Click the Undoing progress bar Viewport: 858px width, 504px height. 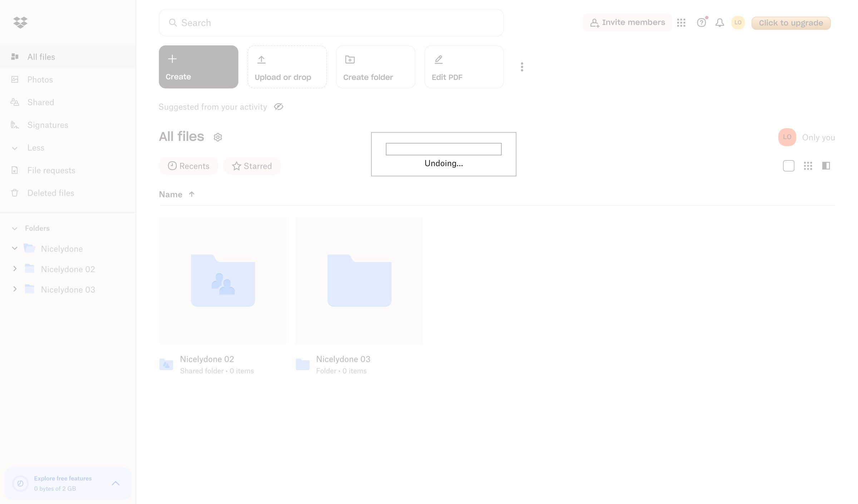click(x=444, y=149)
